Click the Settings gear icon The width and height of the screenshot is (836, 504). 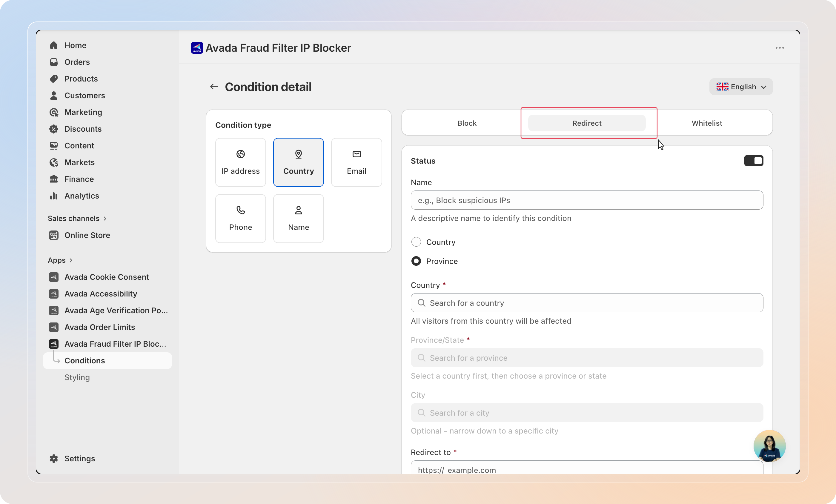pyautogui.click(x=54, y=459)
